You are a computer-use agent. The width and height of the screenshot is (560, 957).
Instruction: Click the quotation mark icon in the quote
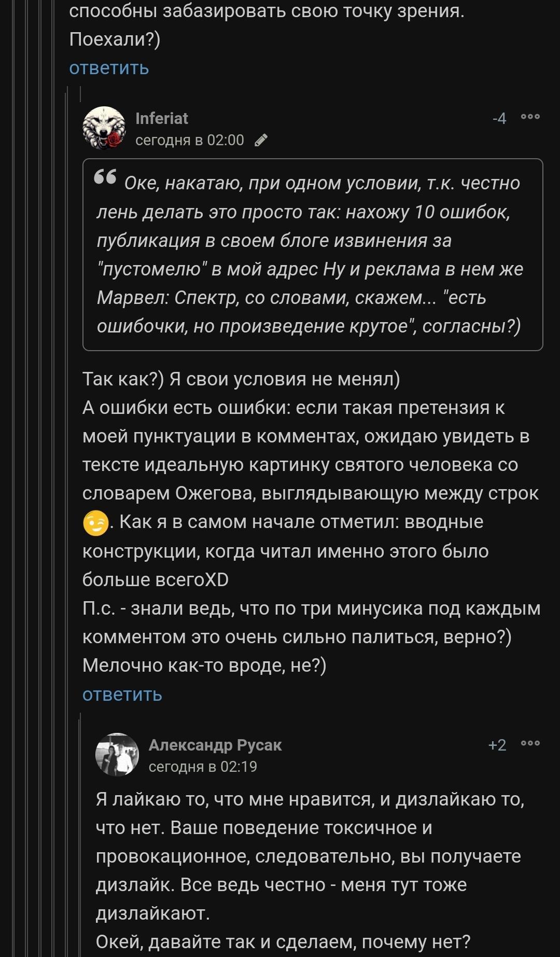tap(105, 177)
